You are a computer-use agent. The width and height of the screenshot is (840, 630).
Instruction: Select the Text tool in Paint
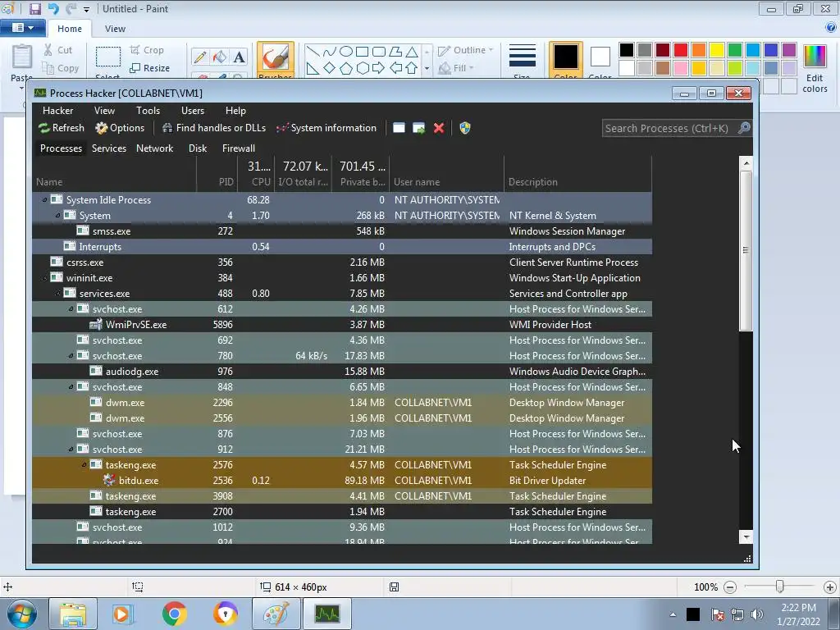point(239,57)
